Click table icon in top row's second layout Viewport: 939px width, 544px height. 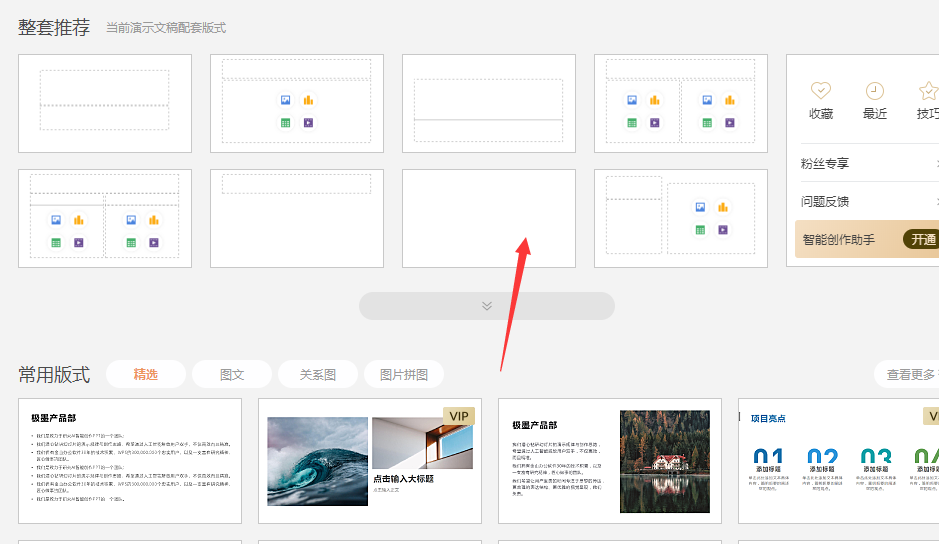[x=285, y=123]
